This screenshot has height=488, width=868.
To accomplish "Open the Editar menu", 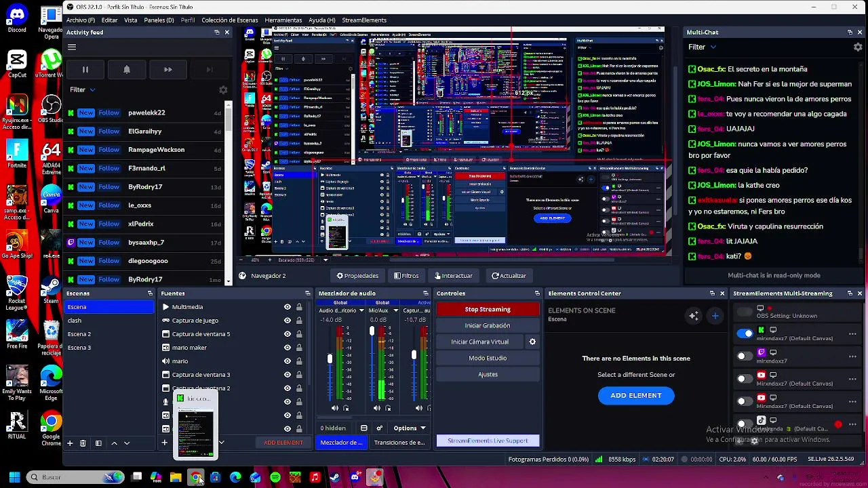I will pyautogui.click(x=110, y=20).
